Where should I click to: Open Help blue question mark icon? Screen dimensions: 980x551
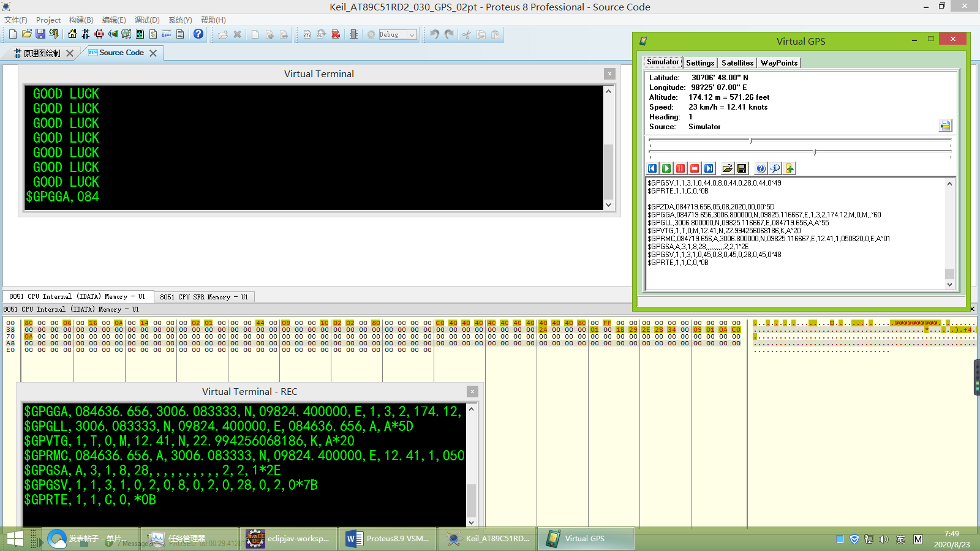(x=198, y=34)
